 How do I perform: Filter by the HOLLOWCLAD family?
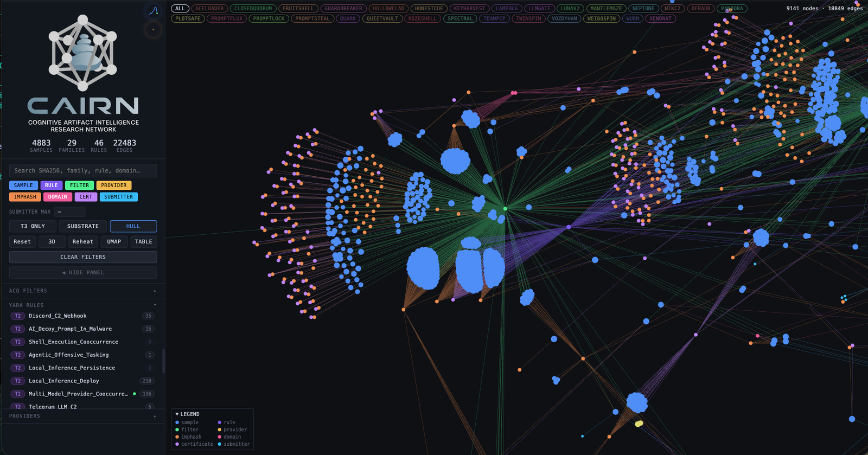[388, 9]
